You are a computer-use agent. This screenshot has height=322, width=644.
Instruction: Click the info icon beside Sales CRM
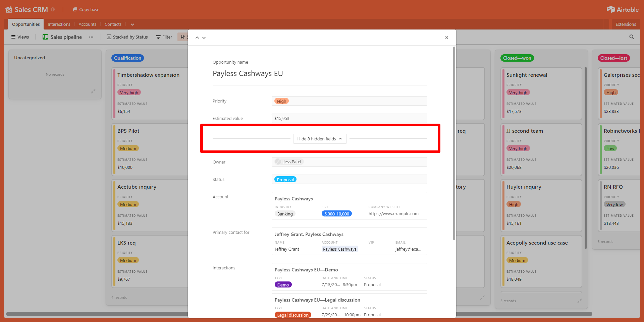coord(53,9)
